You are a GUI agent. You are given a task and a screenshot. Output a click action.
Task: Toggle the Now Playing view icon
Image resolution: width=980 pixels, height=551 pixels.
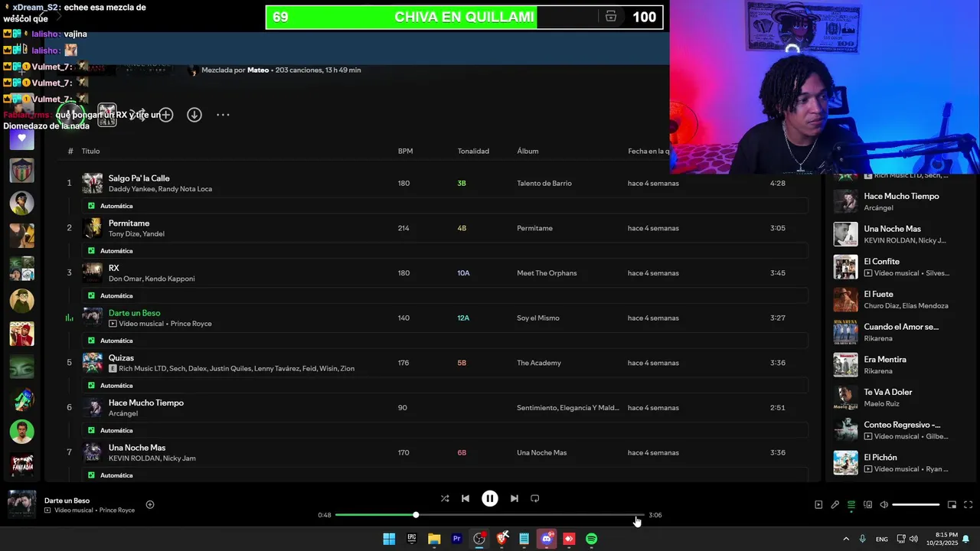coord(818,505)
